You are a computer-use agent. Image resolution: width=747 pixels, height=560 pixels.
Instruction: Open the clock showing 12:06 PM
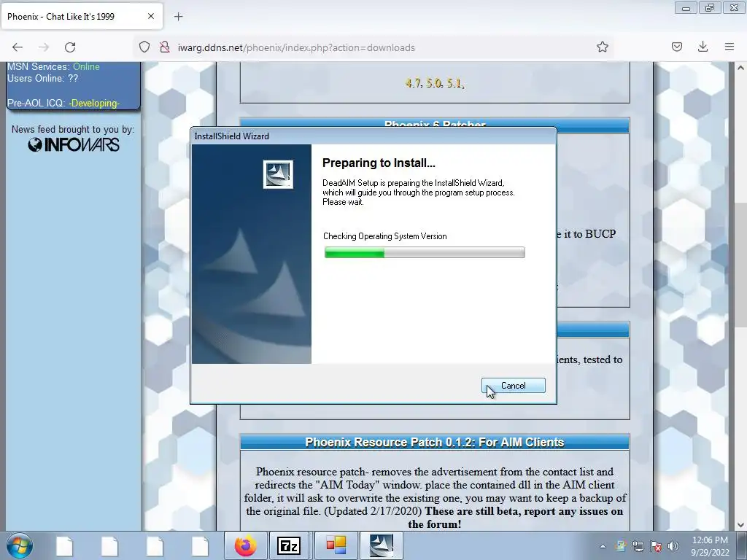(x=710, y=546)
